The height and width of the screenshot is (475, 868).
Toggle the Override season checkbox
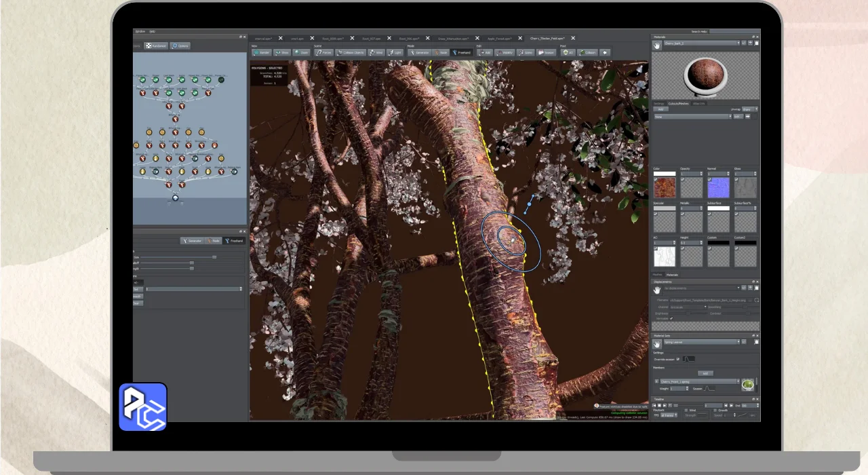[x=677, y=359]
